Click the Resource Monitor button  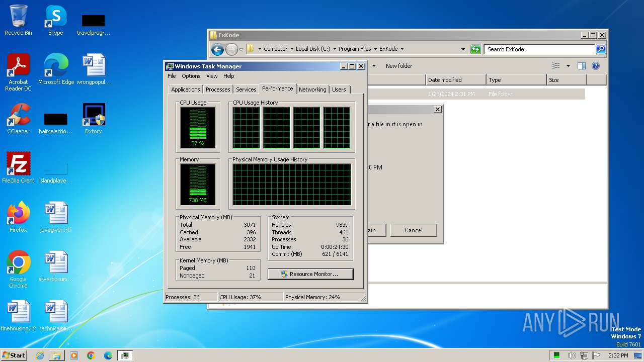[x=310, y=274]
